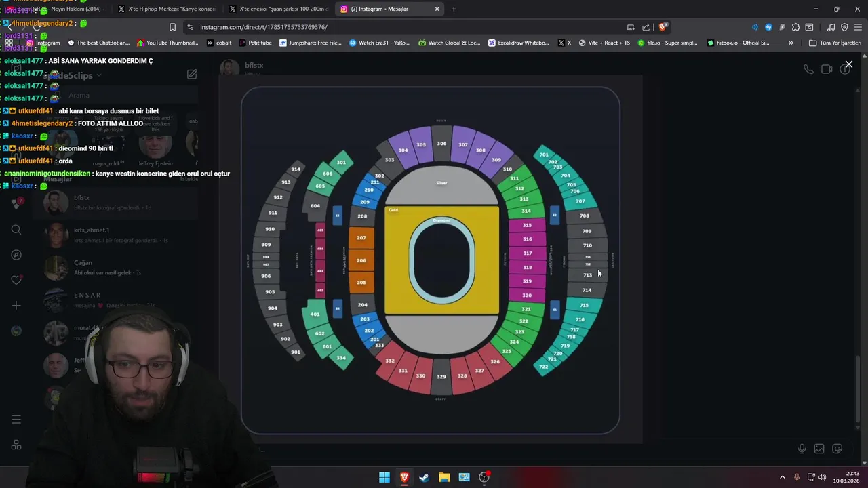Open the browser extensions puzzle icon
Viewport: 868px width, 488px height.
[x=795, y=27]
